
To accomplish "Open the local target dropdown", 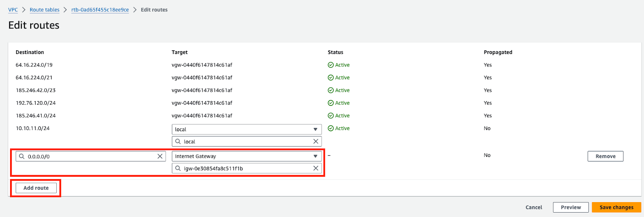I will click(x=247, y=129).
